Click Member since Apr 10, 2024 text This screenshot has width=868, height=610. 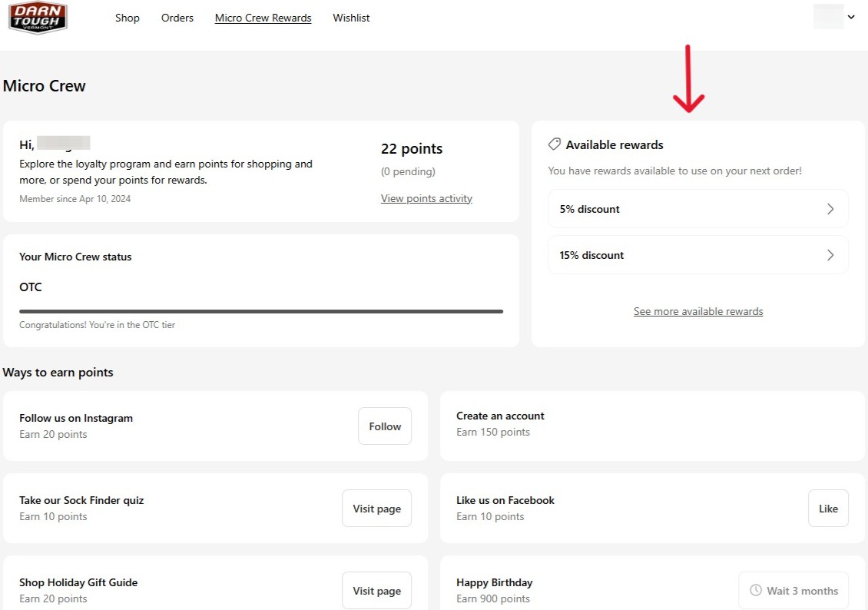75,199
